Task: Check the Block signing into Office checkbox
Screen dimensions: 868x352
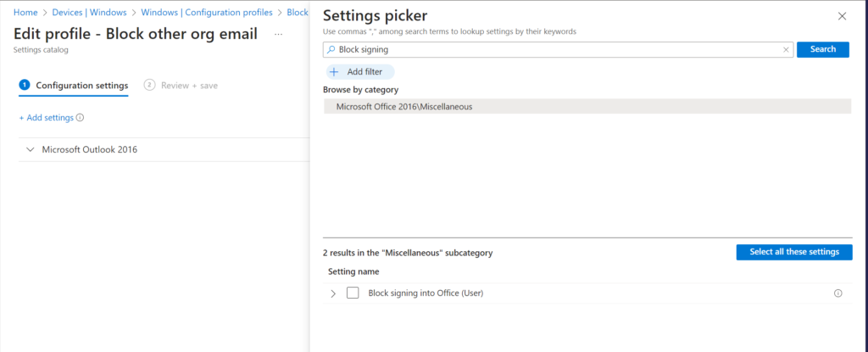Action: click(353, 293)
